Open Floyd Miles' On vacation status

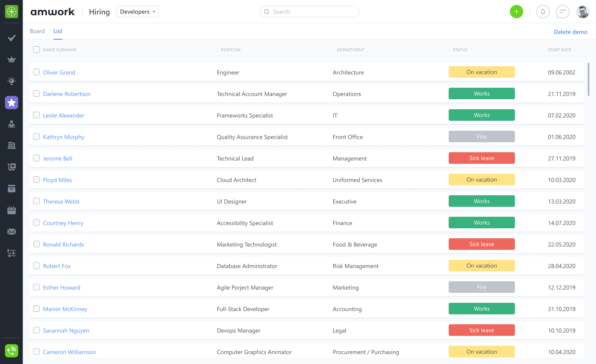(482, 180)
